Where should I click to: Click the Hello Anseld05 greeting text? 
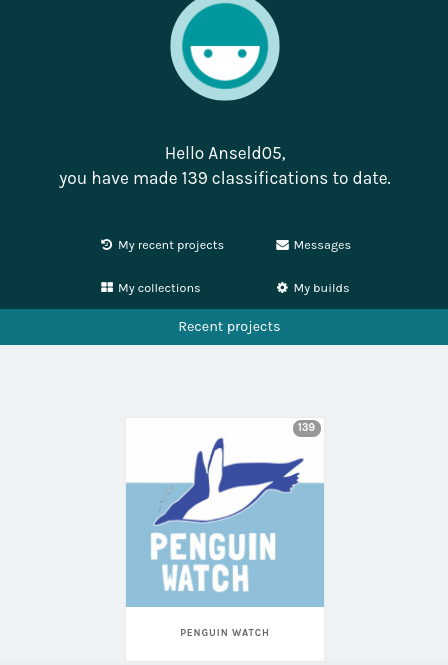tap(225, 153)
